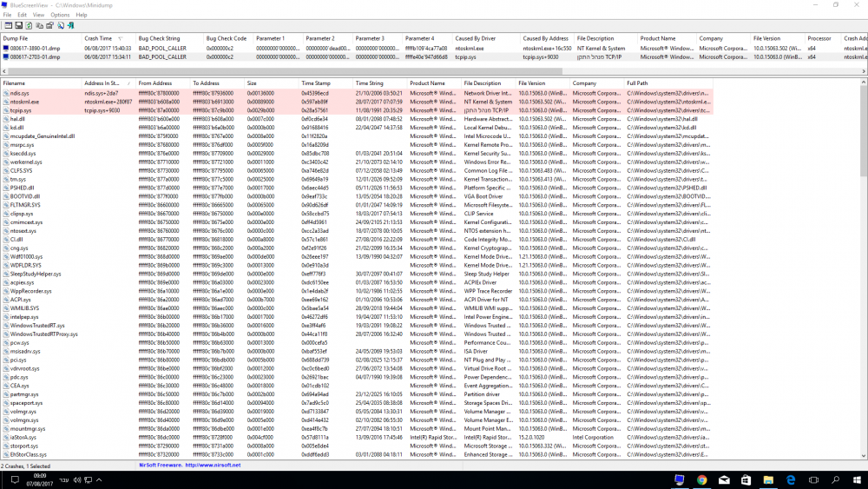Open Microsoft Edge from the taskbar
868x489 pixels.
pyautogui.click(x=791, y=480)
